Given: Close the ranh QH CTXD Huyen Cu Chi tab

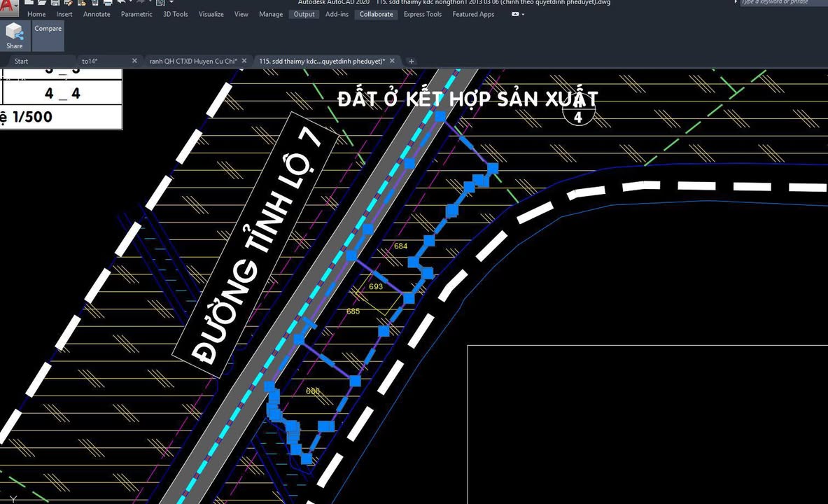Looking at the screenshot, I should click(x=244, y=61).
